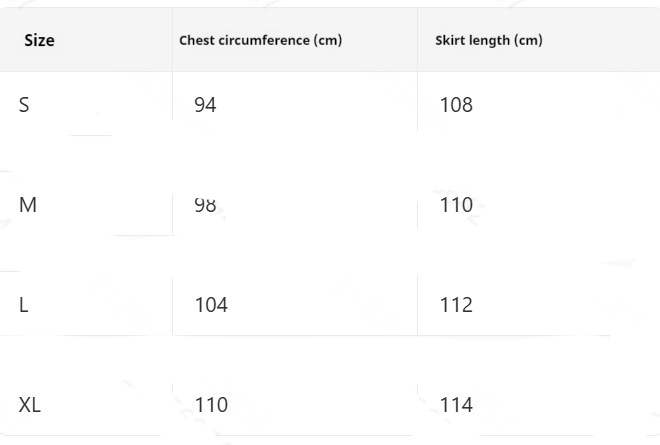Select the S size cell

tap(24, 105)
